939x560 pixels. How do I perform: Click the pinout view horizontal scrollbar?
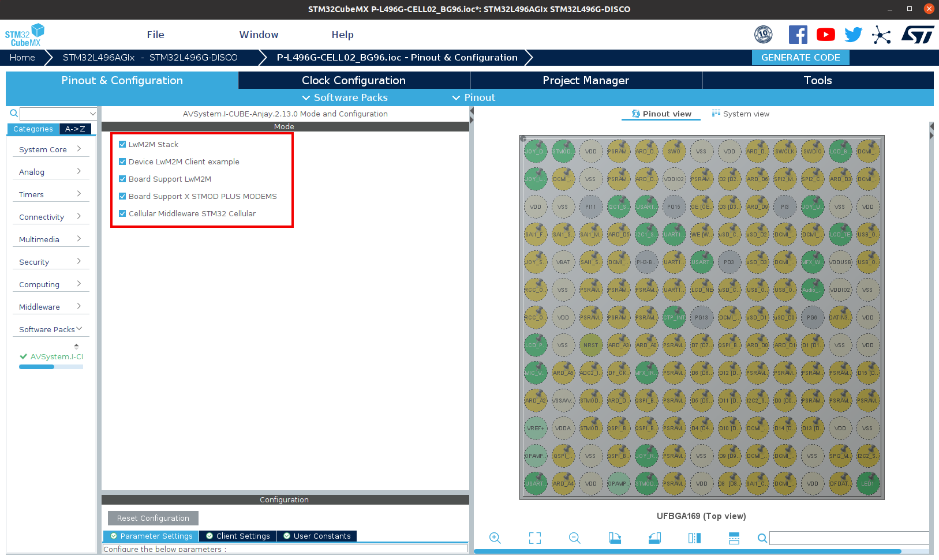pyautogui.click(x=687, y=551)
